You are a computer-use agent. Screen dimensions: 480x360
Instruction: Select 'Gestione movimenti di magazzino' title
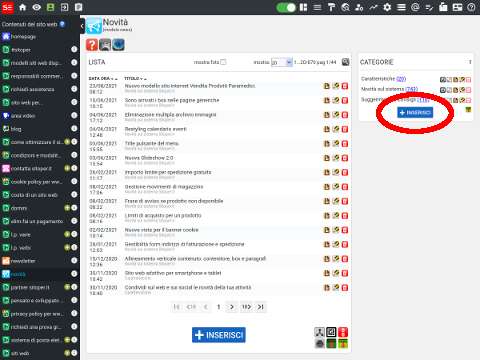164,187
